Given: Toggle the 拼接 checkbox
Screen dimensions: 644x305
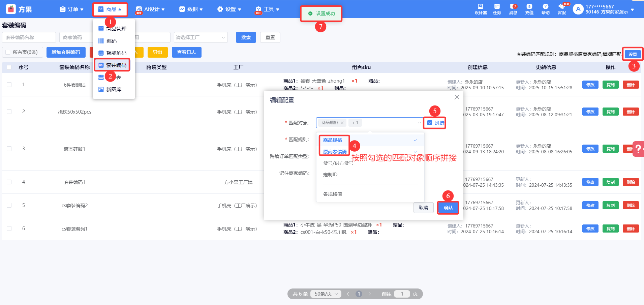Looking at the screenshot, I should click(x=430, y=123).
